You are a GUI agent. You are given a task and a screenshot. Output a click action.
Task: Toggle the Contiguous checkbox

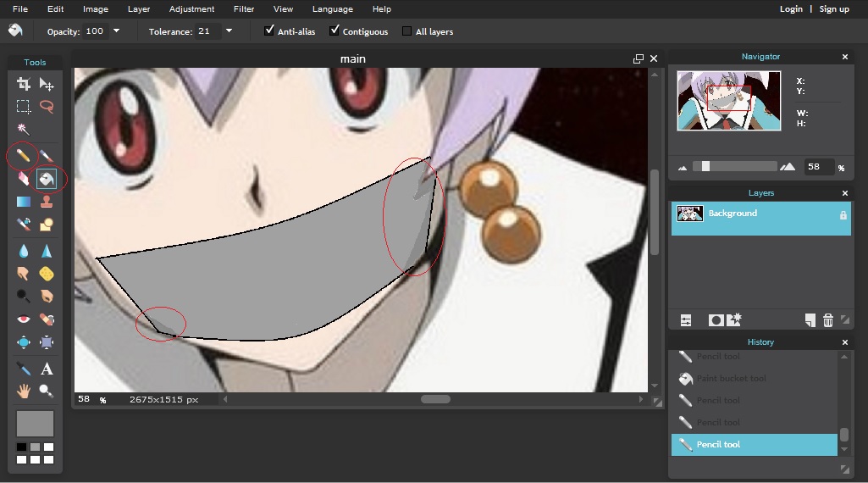pyautogui.click(x=334, y=31)
